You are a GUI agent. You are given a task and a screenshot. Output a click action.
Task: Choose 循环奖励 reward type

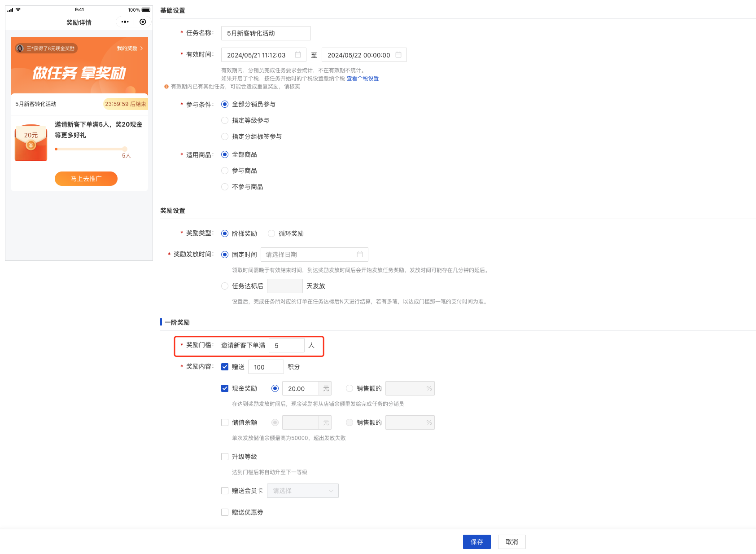click(271, 233)
